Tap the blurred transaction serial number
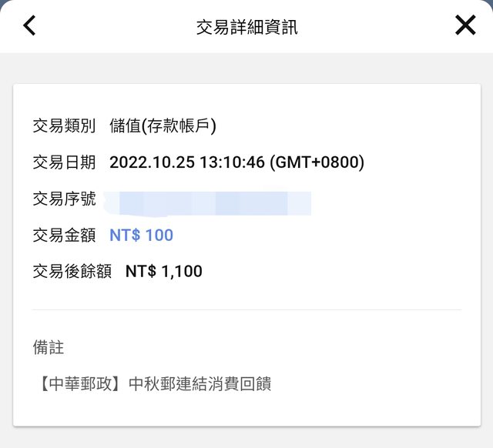This screenshot has height=448, width=493. (x=208, y=202)
